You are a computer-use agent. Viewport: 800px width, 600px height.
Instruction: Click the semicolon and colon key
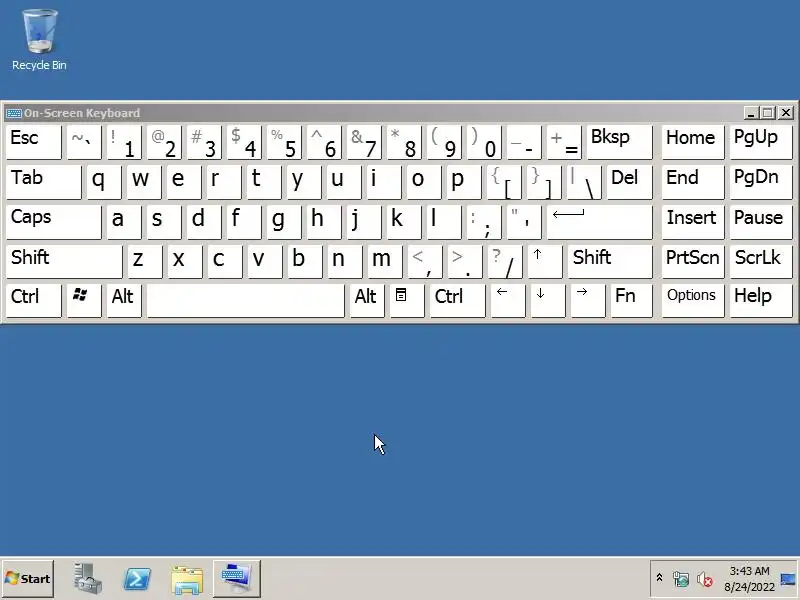pyautogui.click(x=484, y=221)
